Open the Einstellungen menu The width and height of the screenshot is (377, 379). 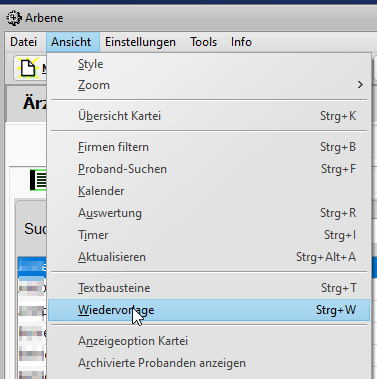[x=140, y=42]
